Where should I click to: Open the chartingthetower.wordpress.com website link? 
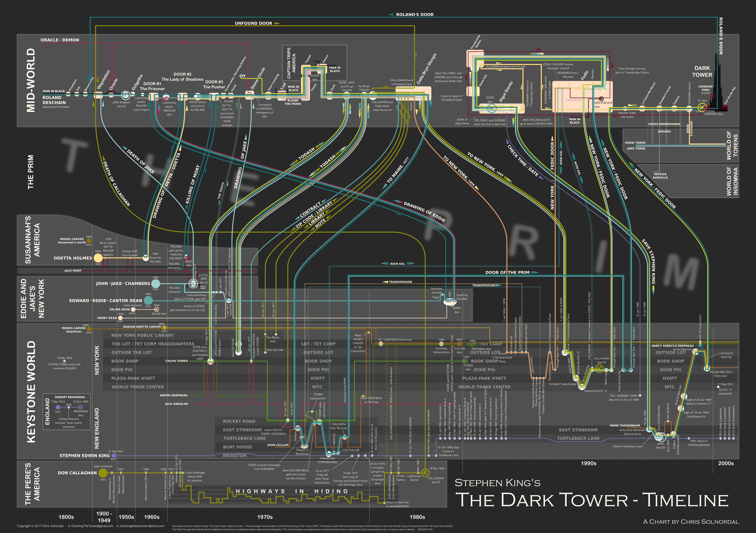click(140, 526)
